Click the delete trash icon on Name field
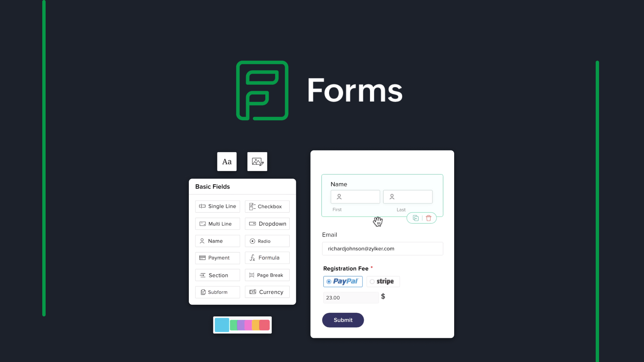This screenshot has height=362, width=644. pos(429,218)
